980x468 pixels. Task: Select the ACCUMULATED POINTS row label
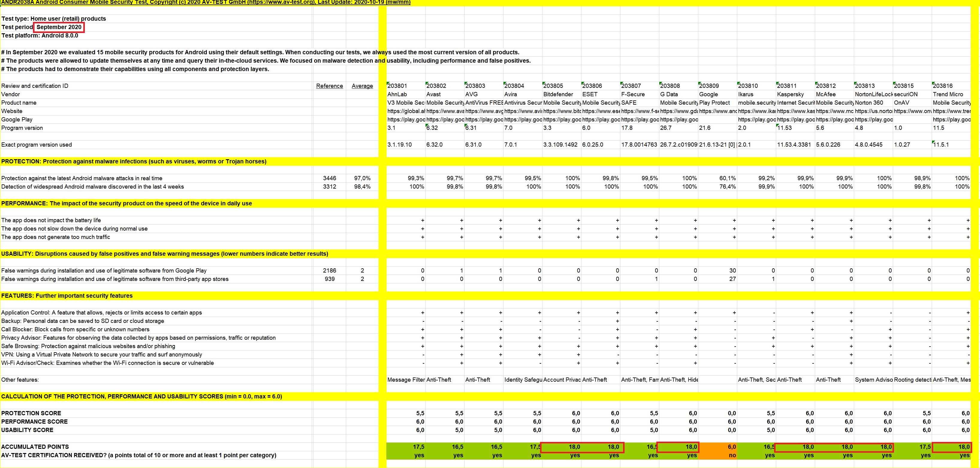pos(35,447)
